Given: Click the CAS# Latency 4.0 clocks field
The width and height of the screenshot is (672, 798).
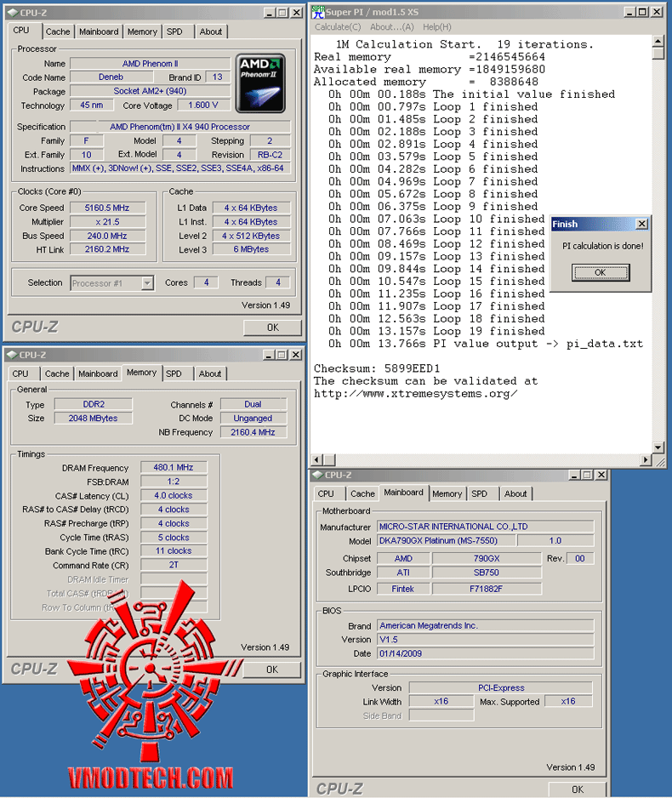Looking at the screenshot, I should 174,495.
